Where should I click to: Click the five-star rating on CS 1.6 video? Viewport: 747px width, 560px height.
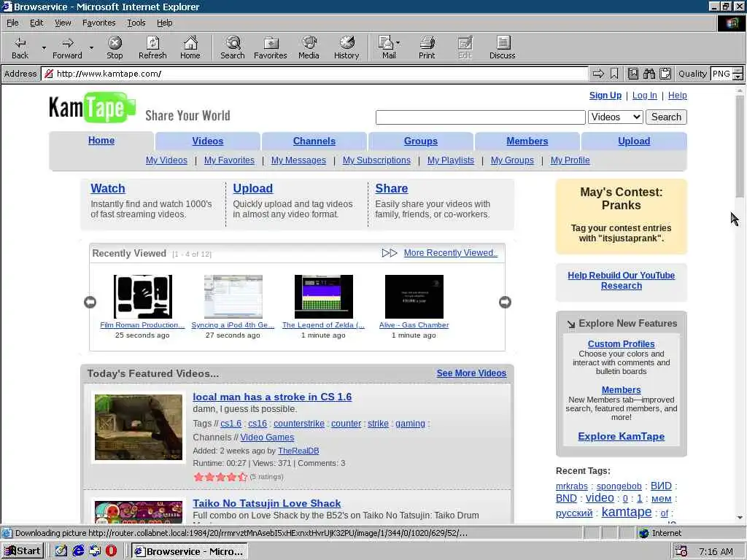(x=220, y=477)
